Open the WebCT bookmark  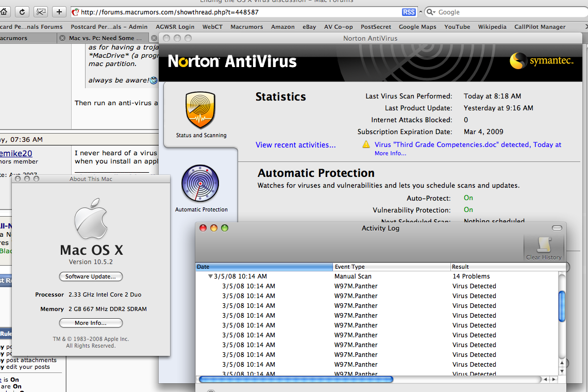pos(212,27)
